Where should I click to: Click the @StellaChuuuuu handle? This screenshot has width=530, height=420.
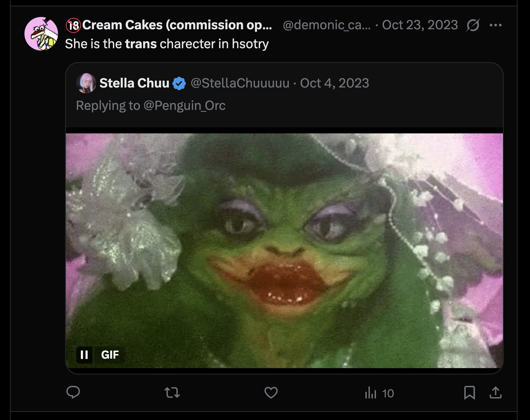(x=240, y=83)
